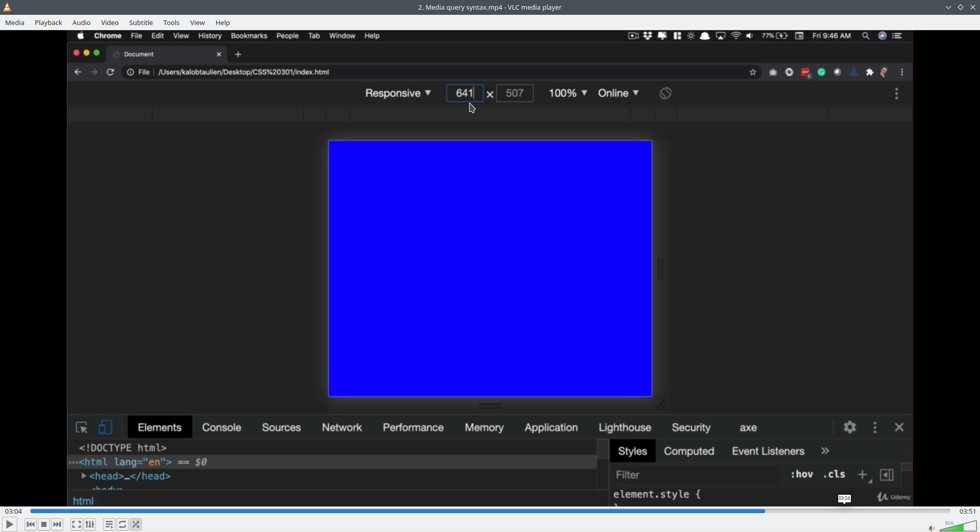Viewport: 980px width, 532px height.
Task: Click the address bar URL
Action: [x=244, y=72]
